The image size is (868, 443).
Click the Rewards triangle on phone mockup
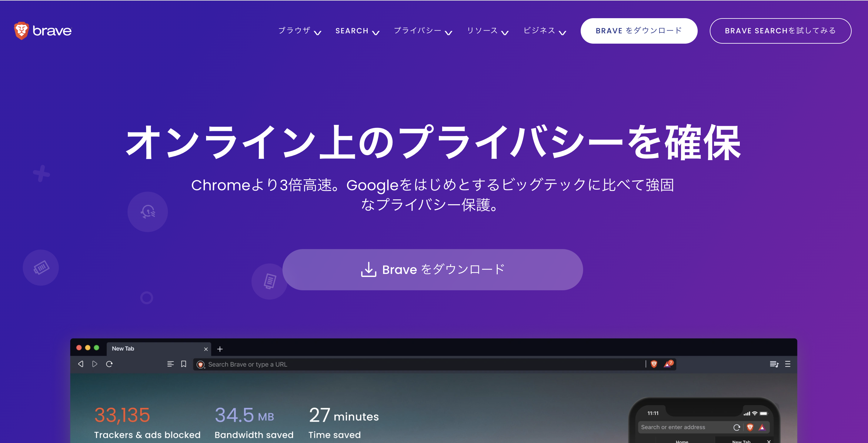tap(762, 427)
